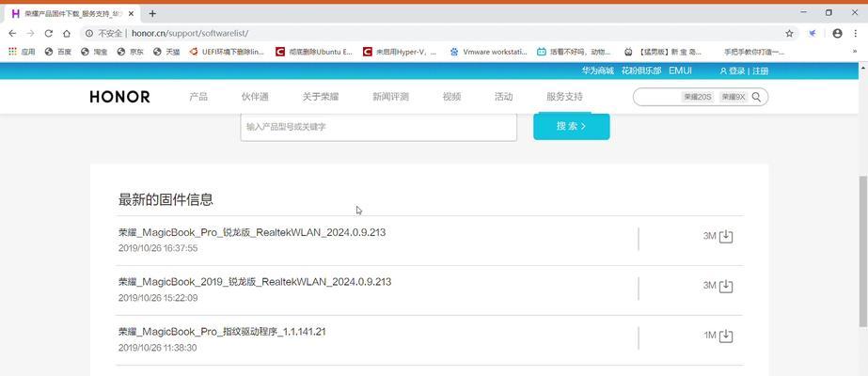868x376 pixels.
Task: Open the UEFI环境下删除lin... bookmark
Action: [227, 52]
